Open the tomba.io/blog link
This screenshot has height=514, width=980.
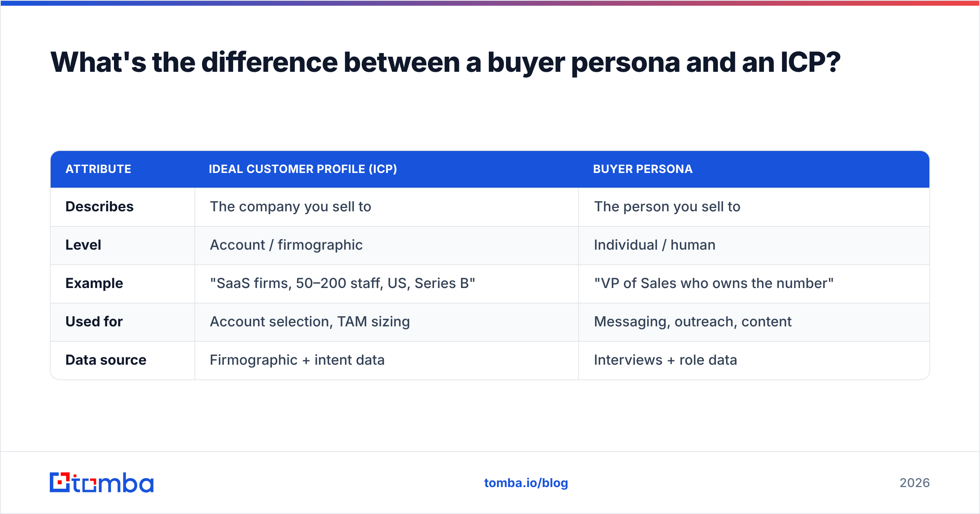[x=526, y=483]
